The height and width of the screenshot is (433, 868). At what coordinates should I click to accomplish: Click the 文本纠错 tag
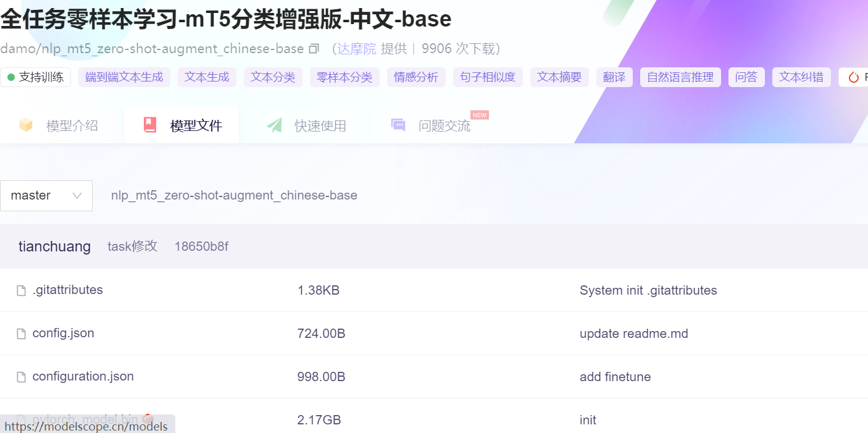pyautogui.click(x=801, y=77)
